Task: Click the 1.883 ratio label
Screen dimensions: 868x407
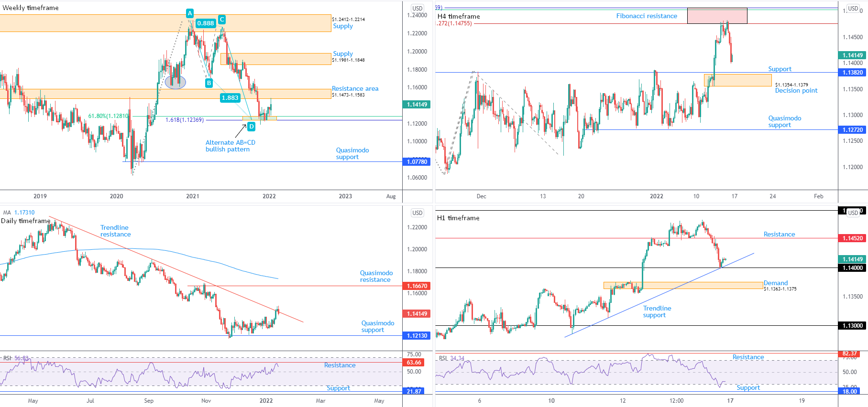Action: pyautogui.click(x=230, y=97)
